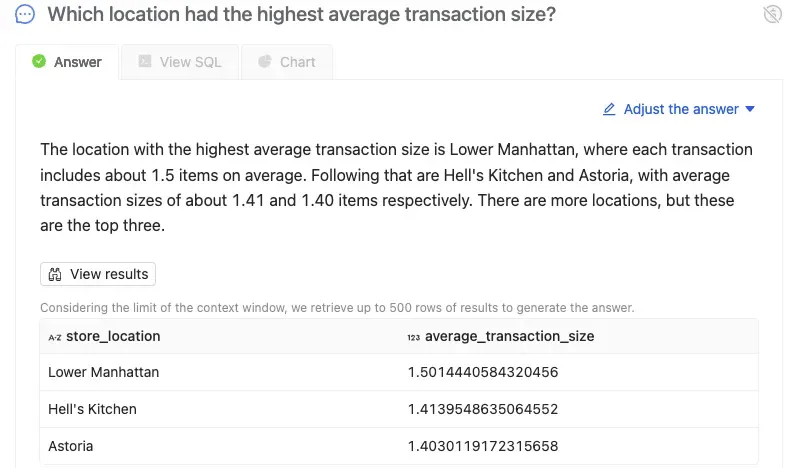Screen dimensions: 799x468
Task: Click the value 1.4139548635064552
Action: click(482, 409)
